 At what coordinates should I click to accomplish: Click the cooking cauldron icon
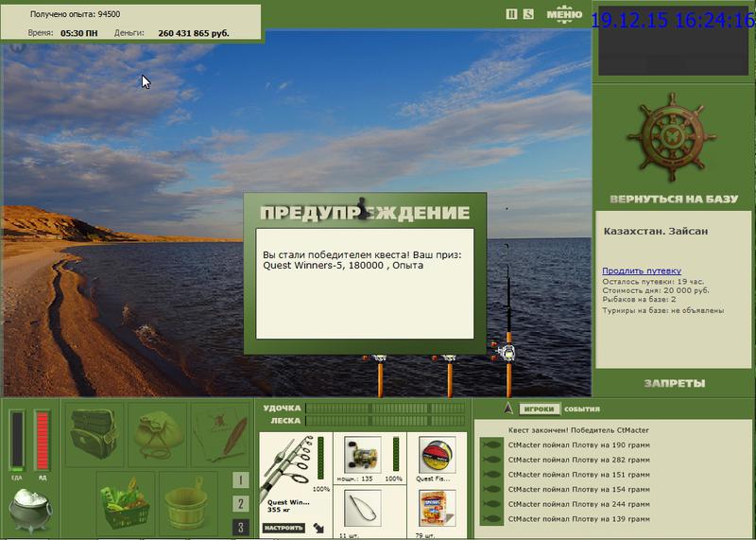click(31, 511)
